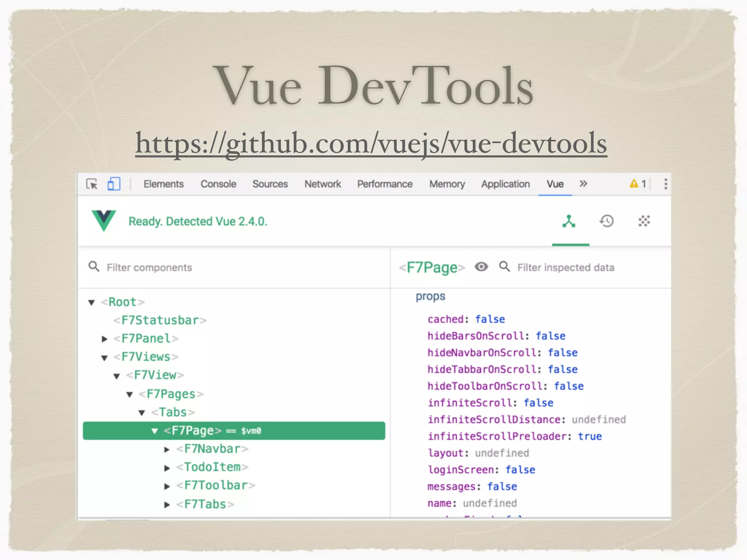Activate the inspect element picker icon
Screen dimensions: 747x560
click(92, 184)
